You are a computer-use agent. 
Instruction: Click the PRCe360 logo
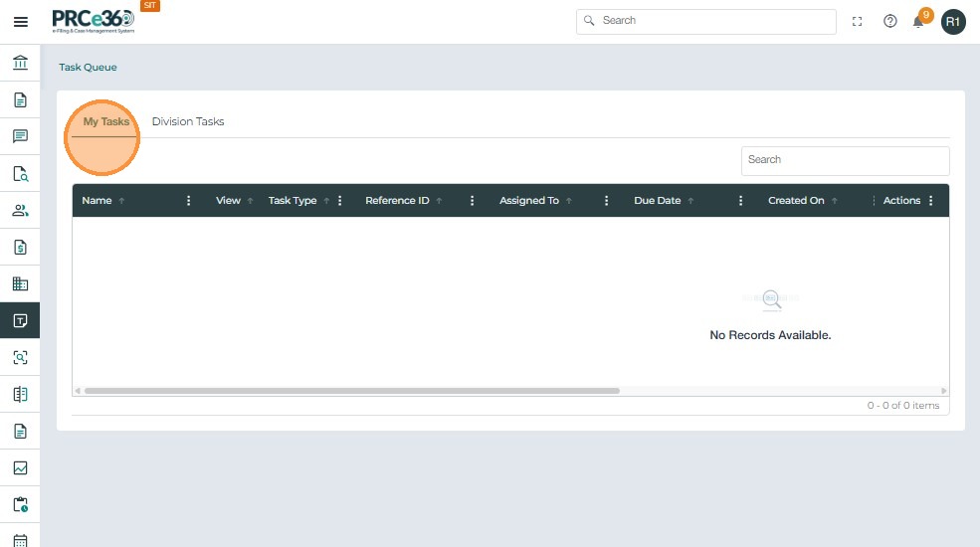tap(94, 21)
